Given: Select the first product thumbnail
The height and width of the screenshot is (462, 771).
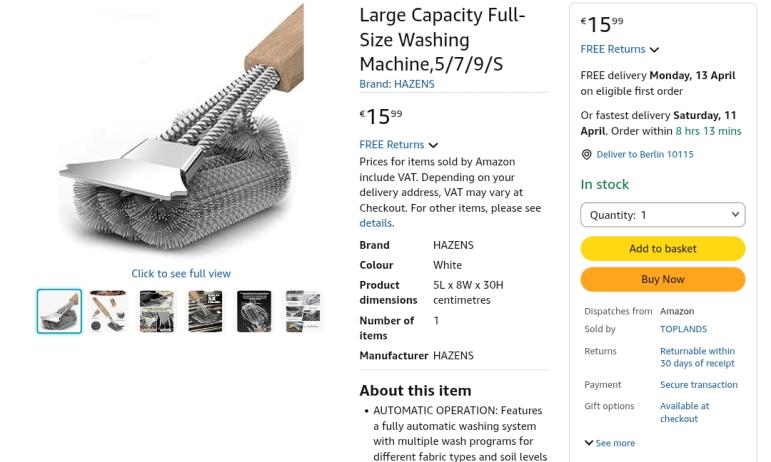Looking at the screenshot, I should (x=59, y=311).
